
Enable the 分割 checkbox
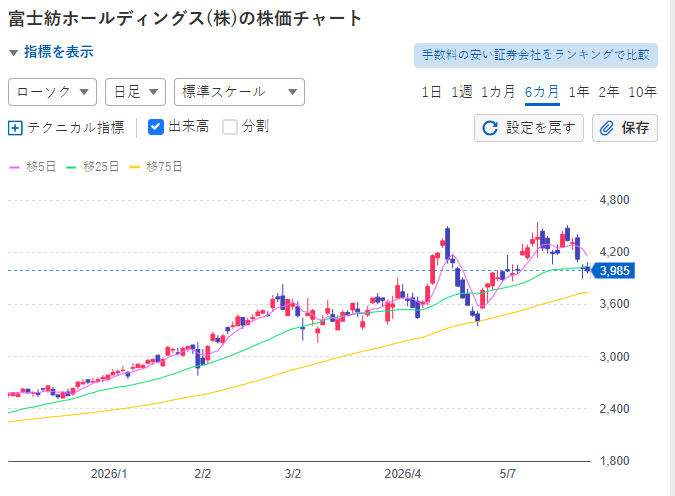tap(230, 127)
